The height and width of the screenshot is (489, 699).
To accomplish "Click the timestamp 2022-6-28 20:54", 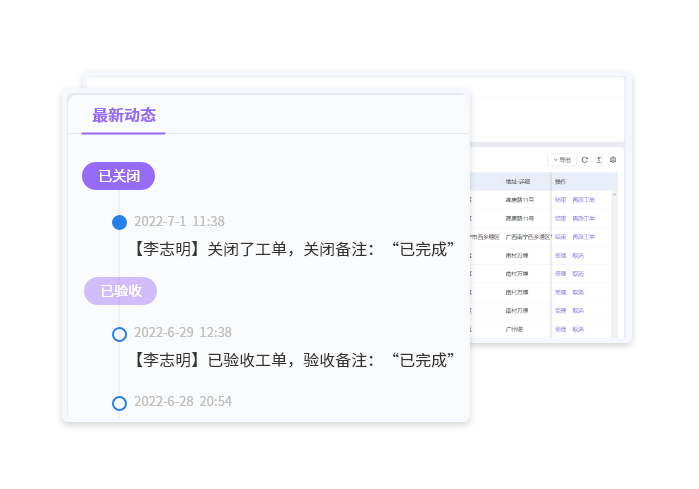I will click(x=183, y=401).
